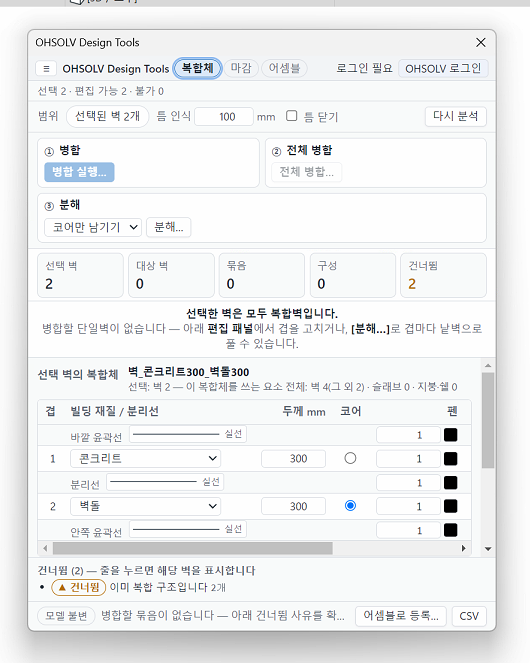Open the 벽돌 material dropdown
The height and width of the screenshot is (663, 530).
146,506
